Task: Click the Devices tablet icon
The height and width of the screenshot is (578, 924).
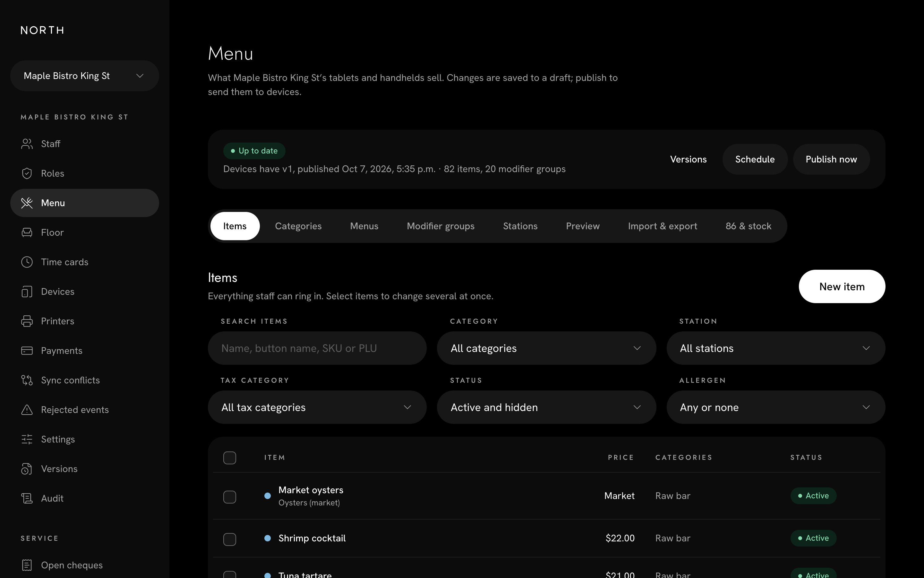Action: point(27,292)
